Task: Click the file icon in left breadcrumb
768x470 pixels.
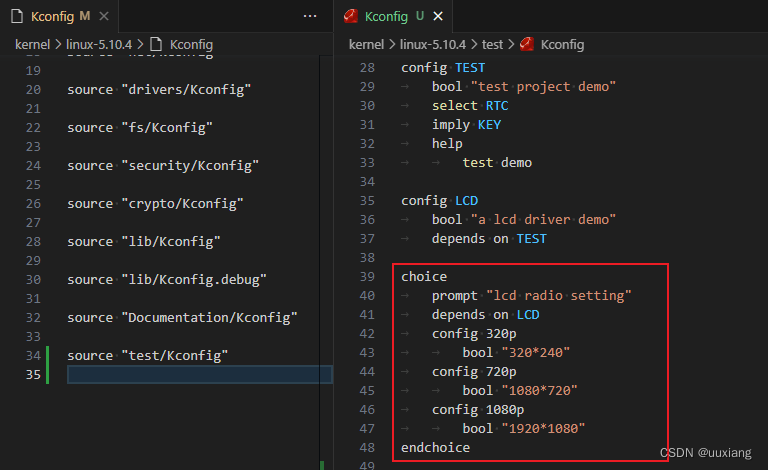Action: (x=156, y=45)
